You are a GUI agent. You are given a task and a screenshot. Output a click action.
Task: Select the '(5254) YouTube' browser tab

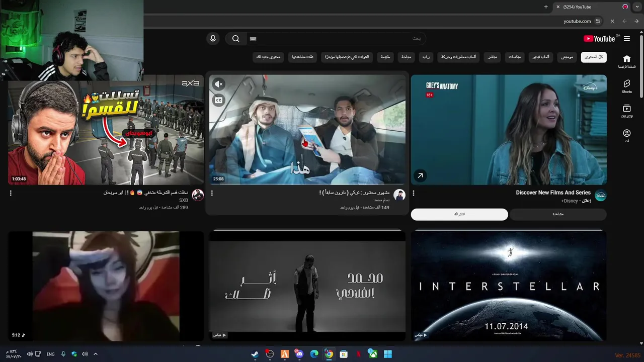591,7
